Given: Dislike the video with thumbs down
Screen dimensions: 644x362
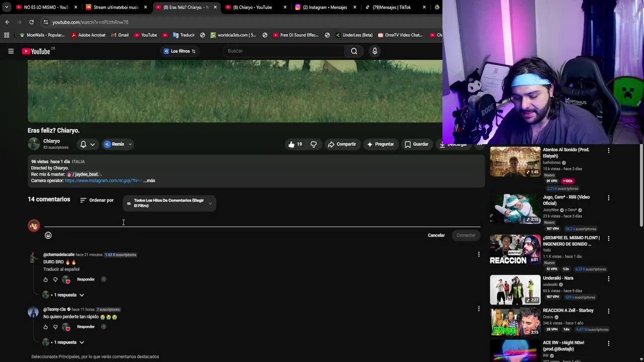Looking at the screenshot, I should pos(313,144).
